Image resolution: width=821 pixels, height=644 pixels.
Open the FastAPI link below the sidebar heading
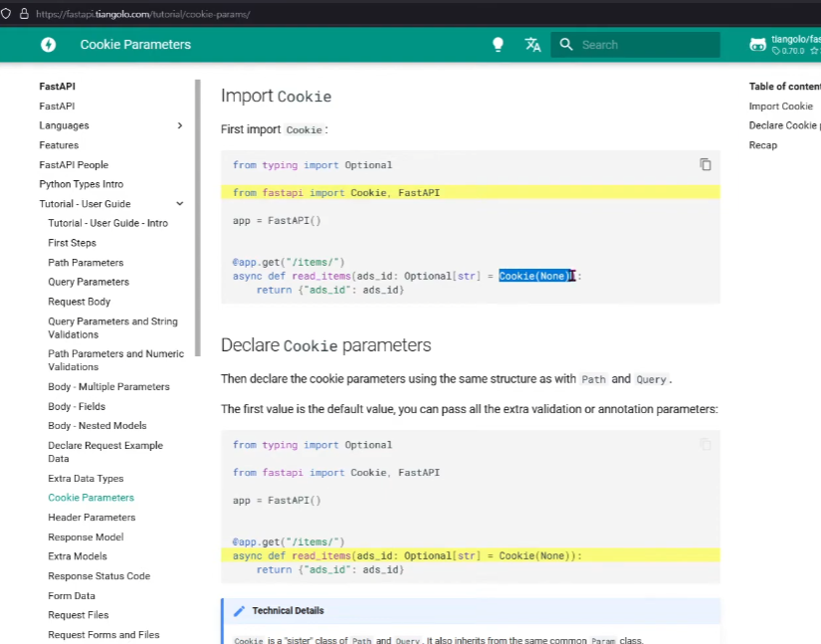click(x=57, y=107)
